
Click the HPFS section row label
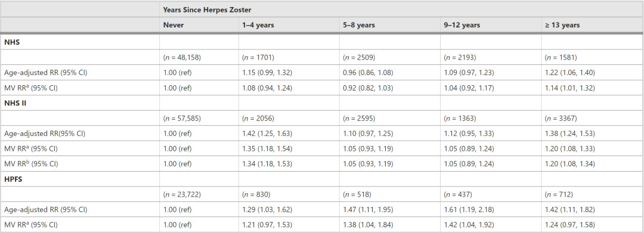click(13, 179)
